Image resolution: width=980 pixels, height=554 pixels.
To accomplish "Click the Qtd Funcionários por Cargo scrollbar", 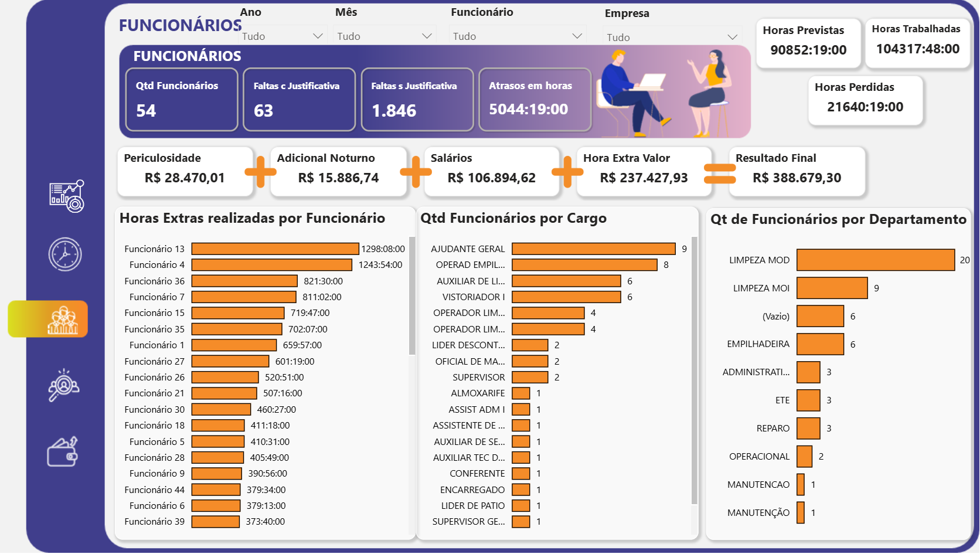I will tap(694, 369).
